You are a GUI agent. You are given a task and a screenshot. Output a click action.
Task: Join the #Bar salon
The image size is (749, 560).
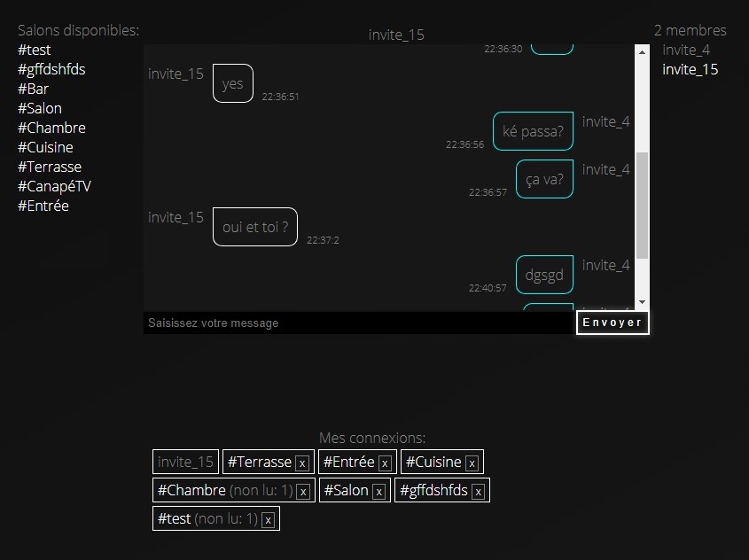(33, 89)
